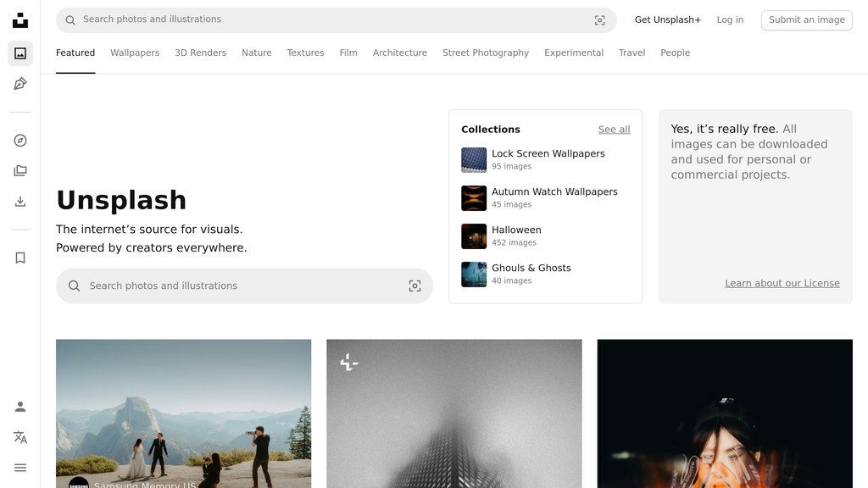Open the Photos section from the sidebar
This screenshot has height=488, width=868.
(19, 51)
